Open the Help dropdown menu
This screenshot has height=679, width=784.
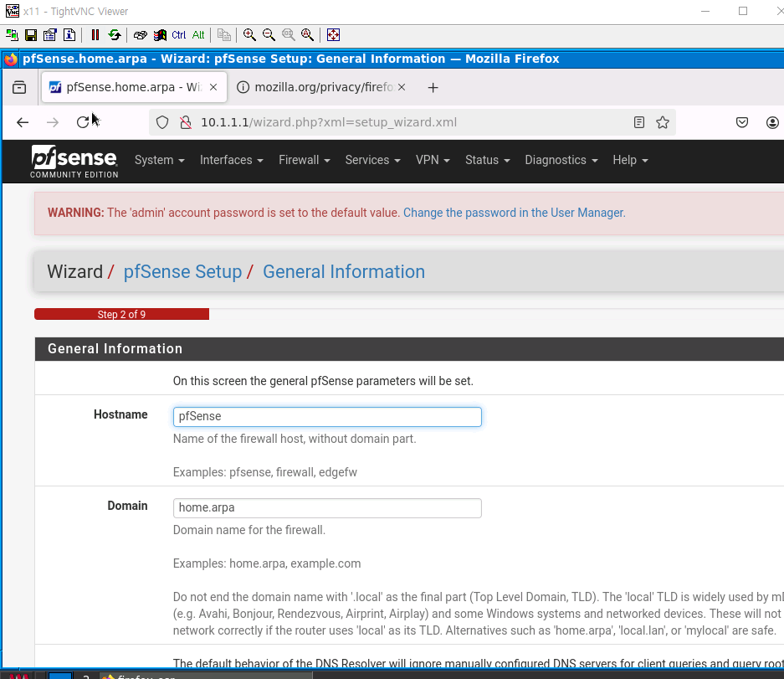631,160
